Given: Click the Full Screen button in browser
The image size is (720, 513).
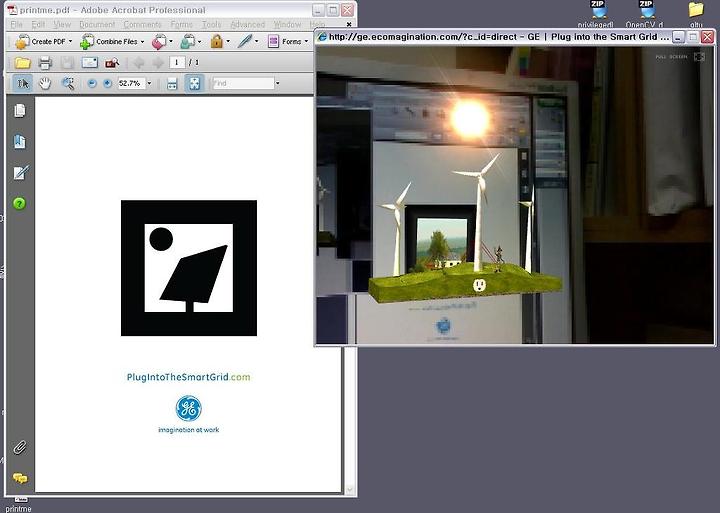Looking at the screenshot, I should [x=680, y=56].
